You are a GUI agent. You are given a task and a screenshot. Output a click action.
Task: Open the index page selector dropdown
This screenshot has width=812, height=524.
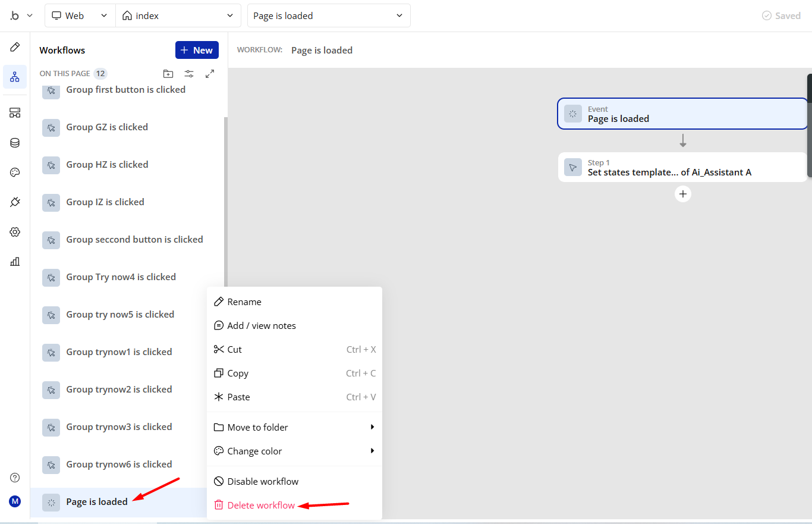coord(178,16)
